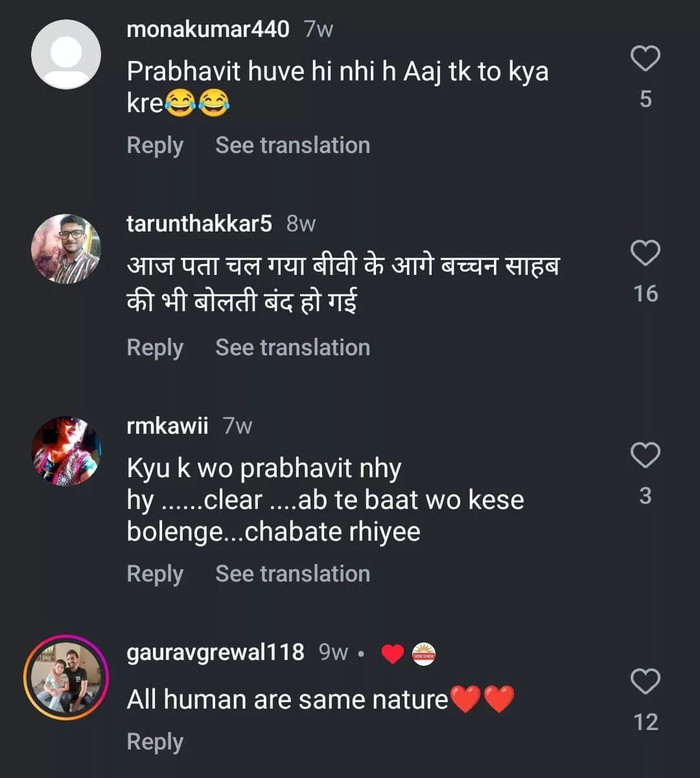Viewport: 700px width, 778px height.
Task: Tap heart on rmkawii's comment
Action: [645, 455]
